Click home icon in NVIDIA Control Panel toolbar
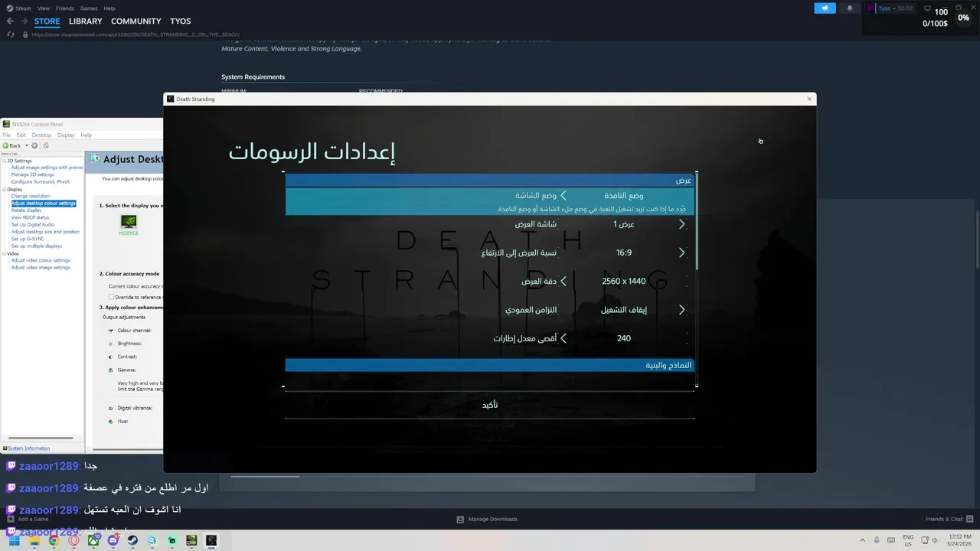The image size is (980, 551). pos(45,145)
